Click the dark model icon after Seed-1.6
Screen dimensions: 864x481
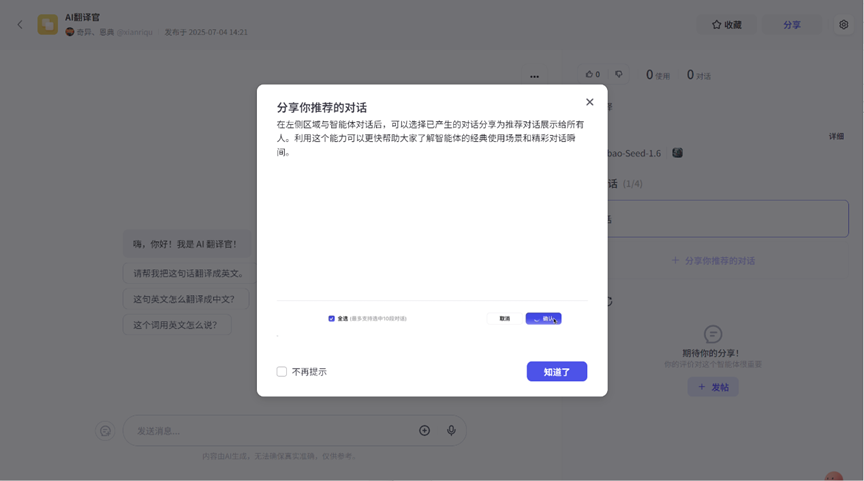(x=678, y=153)
